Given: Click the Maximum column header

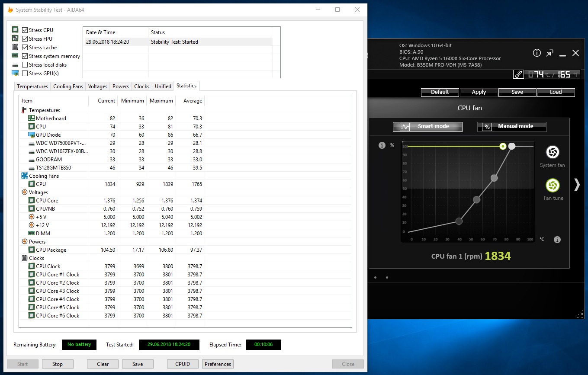Looking at the screenshot, I should 161,101.
